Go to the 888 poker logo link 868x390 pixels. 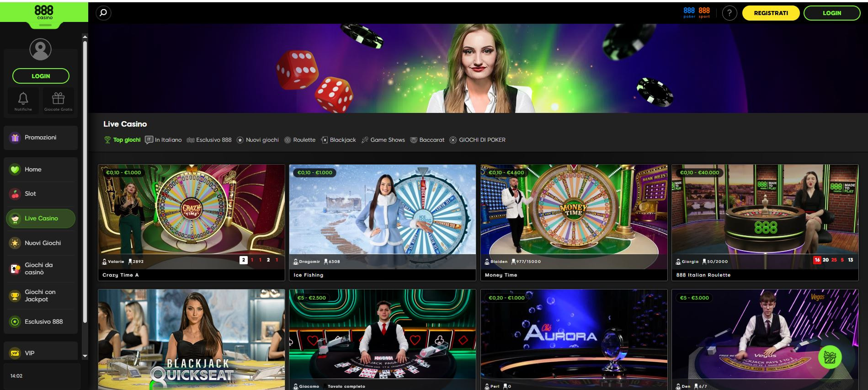tap(689, 13)
